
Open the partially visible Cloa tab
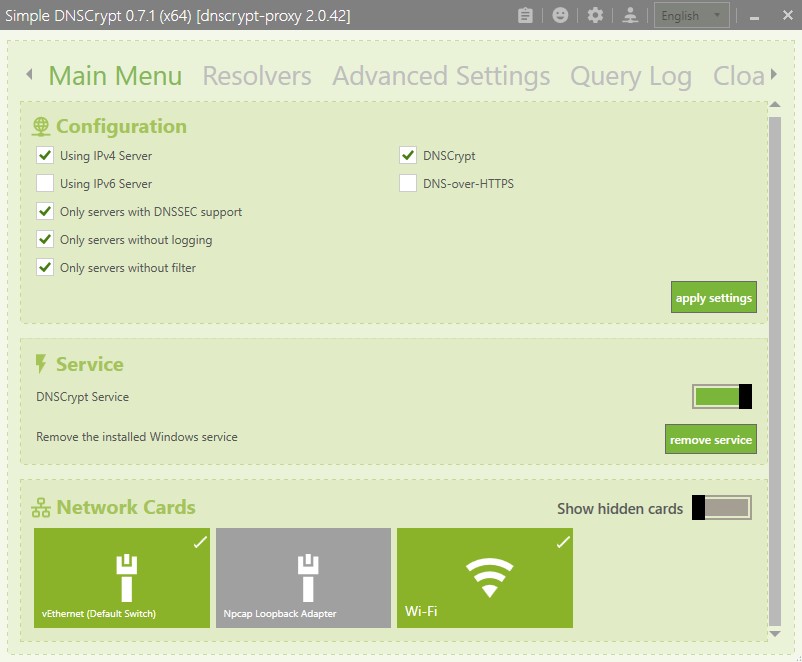[739, 76]
